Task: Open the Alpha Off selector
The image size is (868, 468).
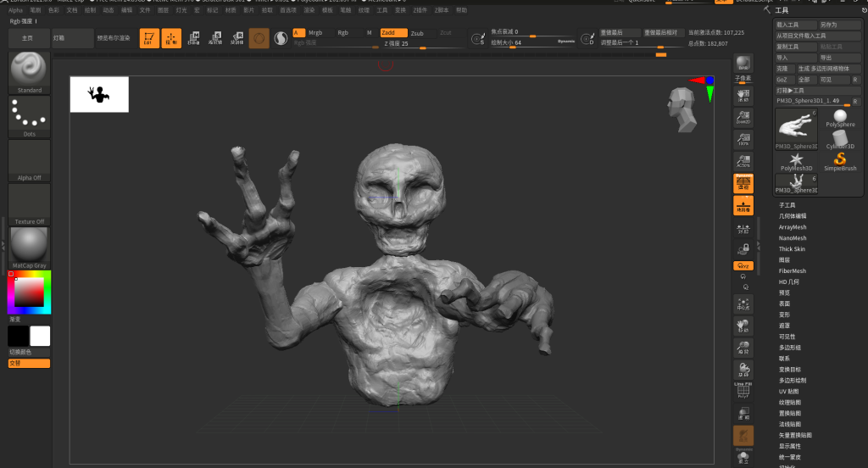Action: (x=29, y=160)
